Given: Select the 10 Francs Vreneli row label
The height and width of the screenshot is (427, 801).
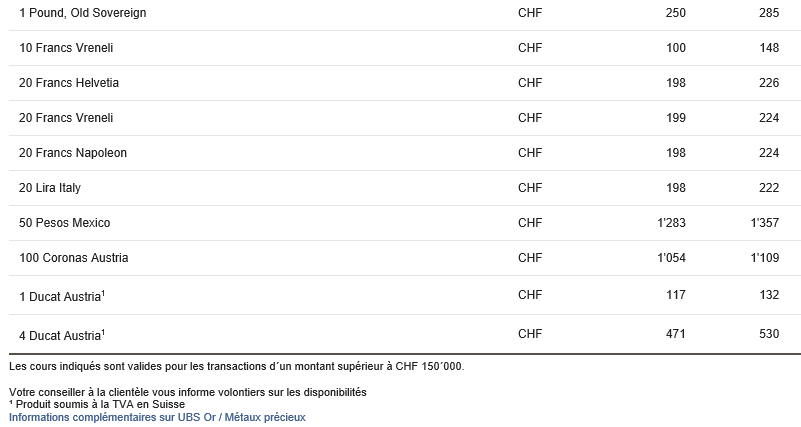Looking at the screenshot, I should pyautogui.click(x=66, y=48).
